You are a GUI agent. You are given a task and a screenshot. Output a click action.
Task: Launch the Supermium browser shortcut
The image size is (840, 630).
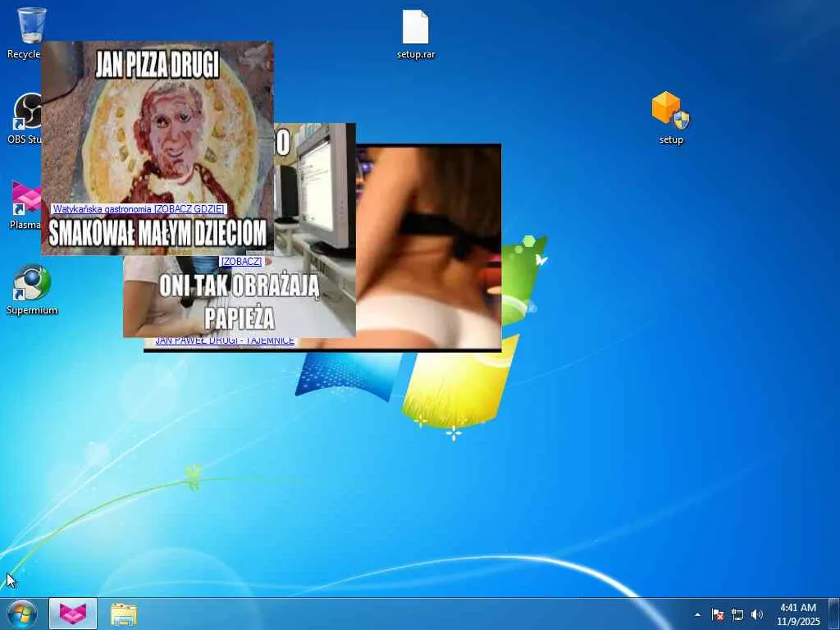[32, 290]
